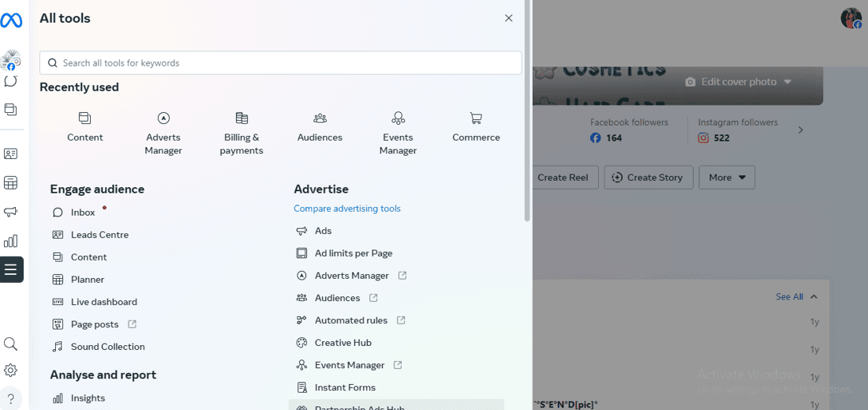The image size is (868, 410).
Task: Open Audiences in the Advertise list
Action: click(337, 298)
